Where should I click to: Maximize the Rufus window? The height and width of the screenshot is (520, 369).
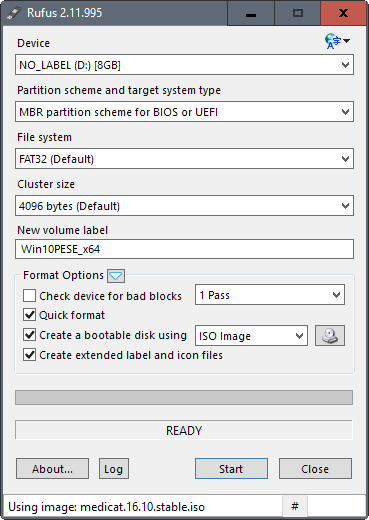298,13
